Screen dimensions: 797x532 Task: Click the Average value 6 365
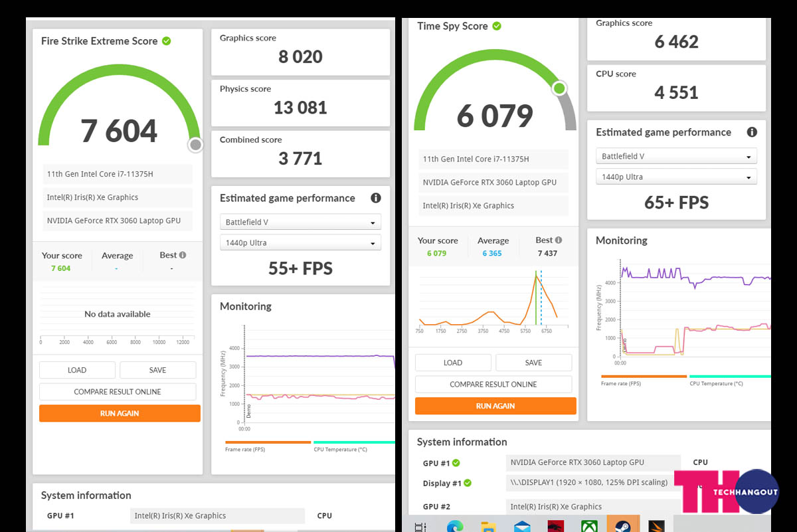click(x=492, y=254)
